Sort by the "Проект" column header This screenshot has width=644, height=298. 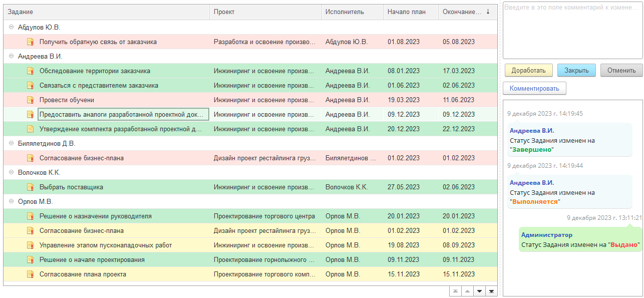(x=265, y=12)
